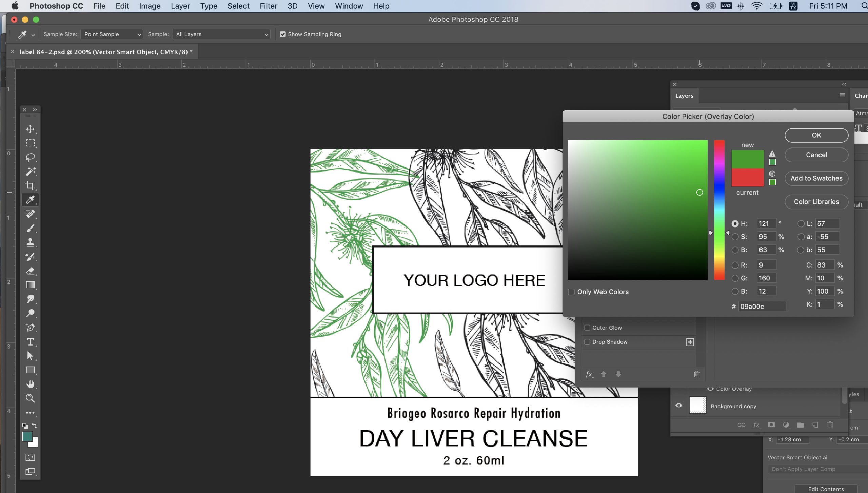Viewport: 868px width, 493px height.
Task: Select the Clone Stamp tool
Action: pyautogui.click(x=30, y=242)
